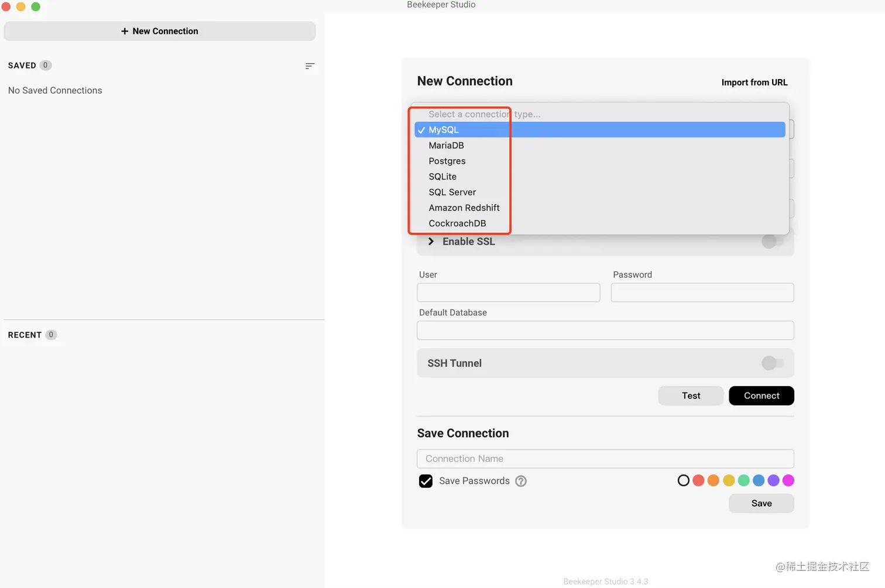Click the black Connect button
Screen dimensions: 885x588
click(761, 396)
